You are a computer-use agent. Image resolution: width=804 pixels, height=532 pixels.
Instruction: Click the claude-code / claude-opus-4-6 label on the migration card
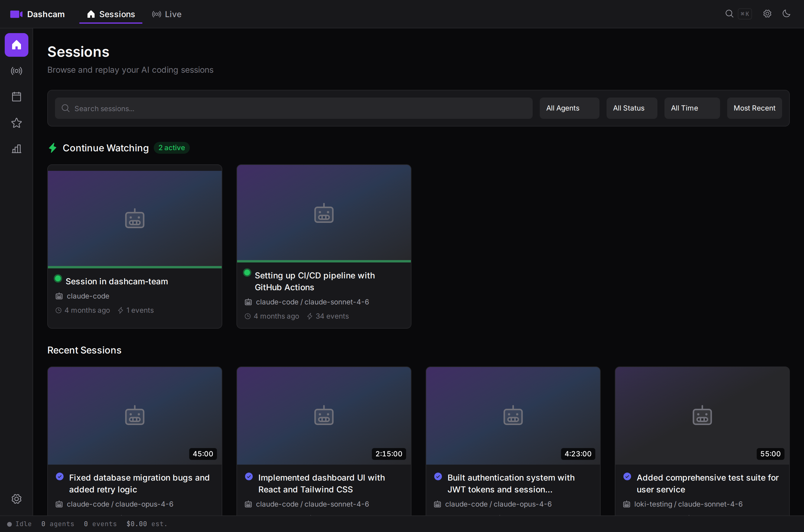(120, 504)
